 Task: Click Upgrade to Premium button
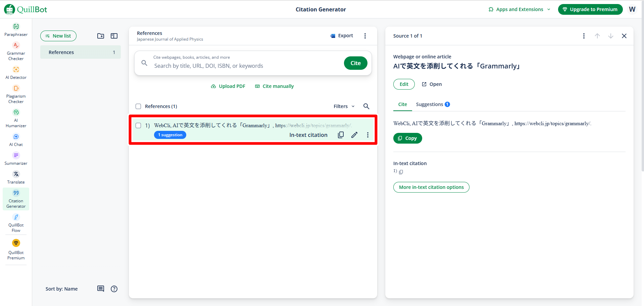[x=590, y=9]
